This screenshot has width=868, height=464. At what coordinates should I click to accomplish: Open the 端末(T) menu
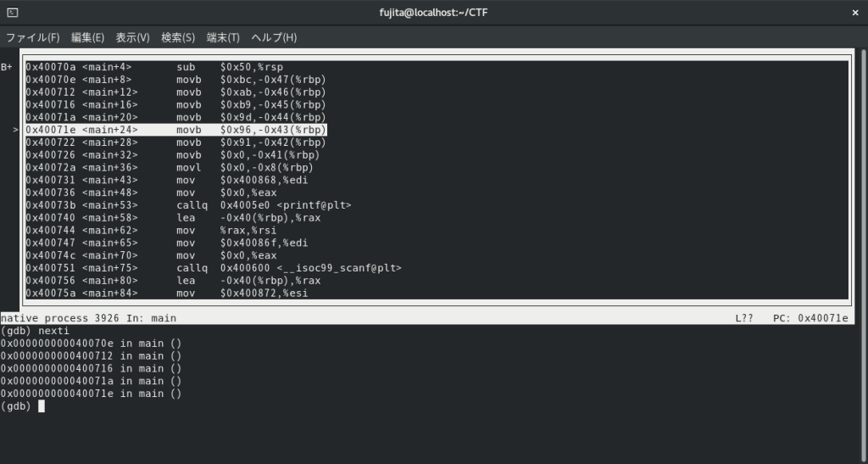(x=223, y=37)
